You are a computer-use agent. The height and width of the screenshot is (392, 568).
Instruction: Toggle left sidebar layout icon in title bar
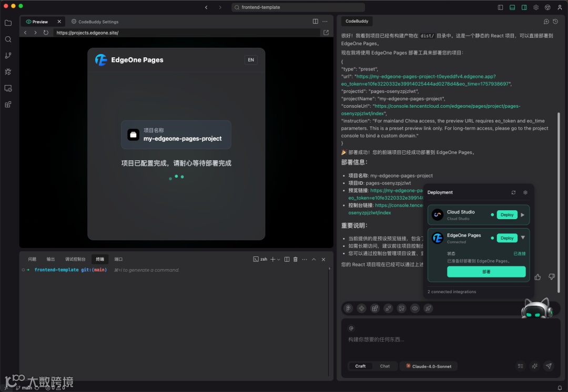tap(500, 7)
